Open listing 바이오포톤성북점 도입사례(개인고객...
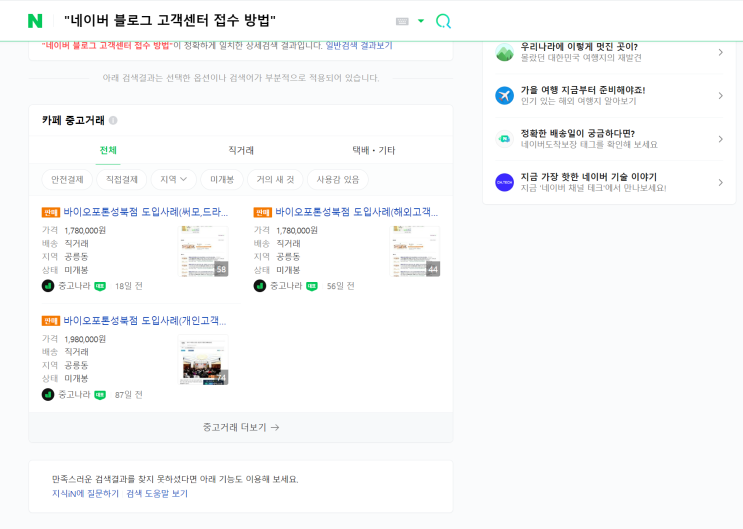 (145, 320)
